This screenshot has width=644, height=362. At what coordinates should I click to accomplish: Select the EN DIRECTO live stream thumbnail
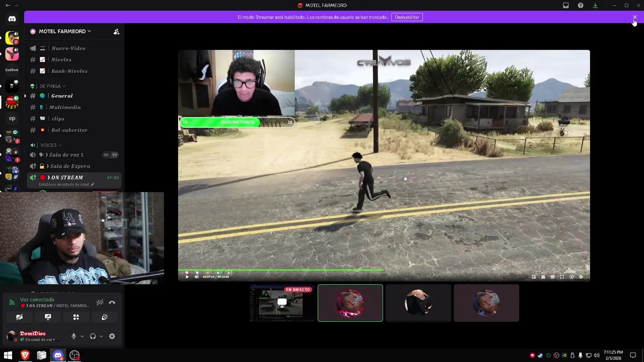pyautogui.click(x=282, y=303)
